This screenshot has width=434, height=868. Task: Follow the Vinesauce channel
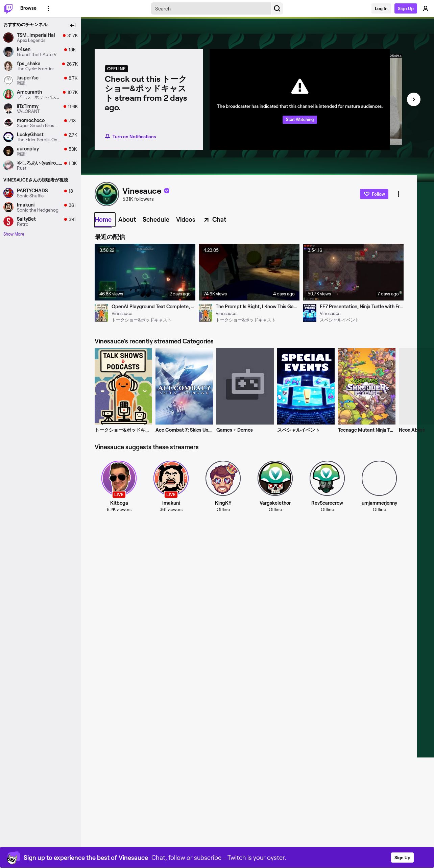pos(374,194)
